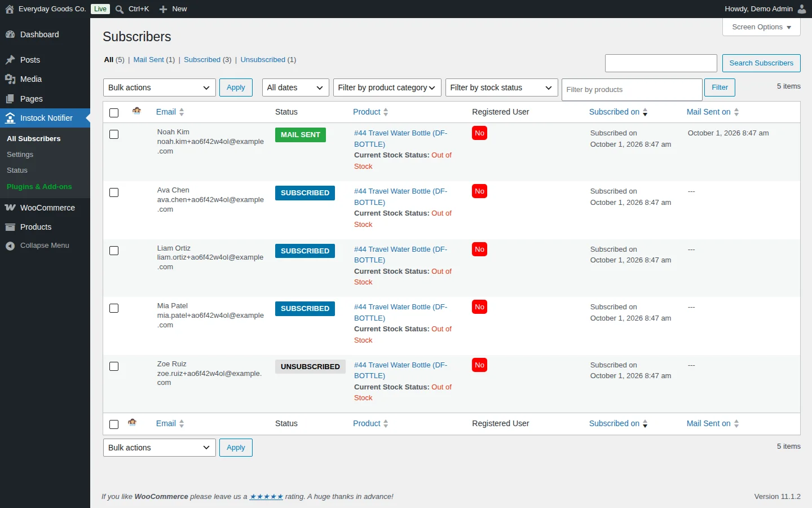
Task: Click the Pages icon in sidebar
Action: [x=10, y=99]
